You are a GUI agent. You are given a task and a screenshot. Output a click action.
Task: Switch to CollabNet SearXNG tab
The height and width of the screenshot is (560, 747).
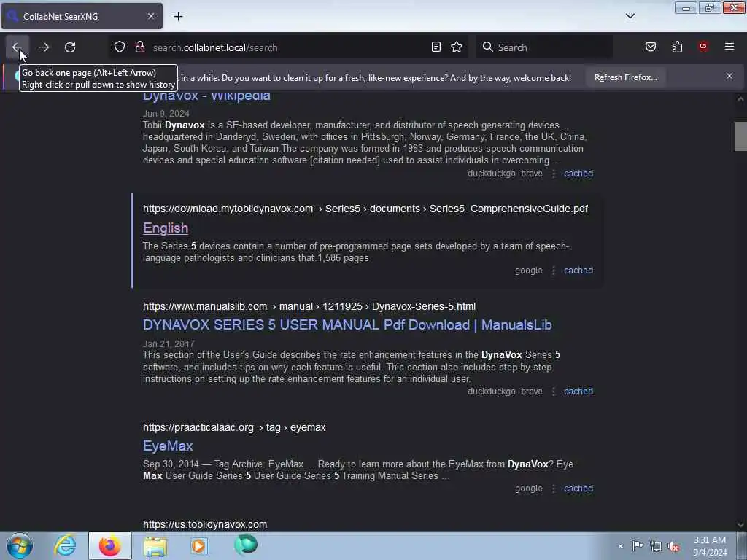(82, 16)
